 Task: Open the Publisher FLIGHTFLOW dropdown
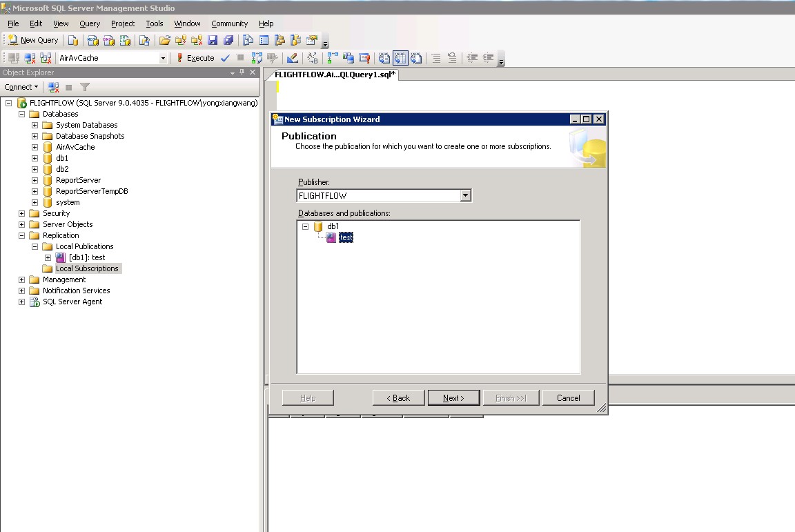[x=465, y=195]
